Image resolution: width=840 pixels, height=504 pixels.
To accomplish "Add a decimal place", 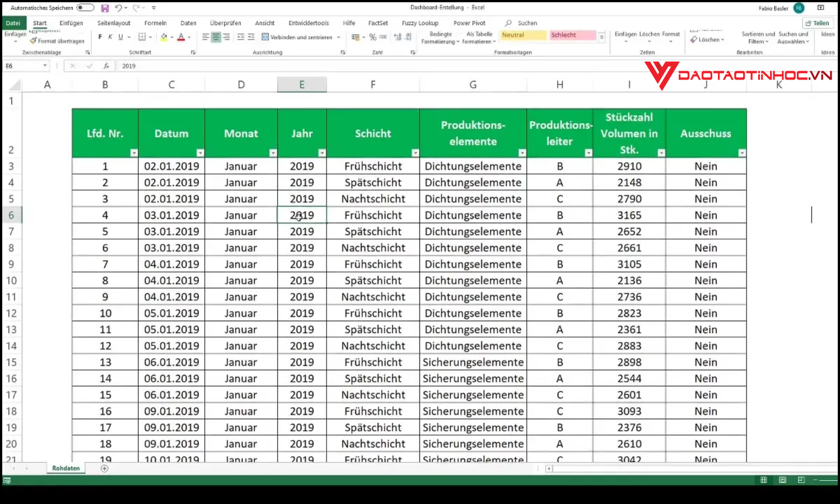I will pyautogui.click(x=398, y=37).
